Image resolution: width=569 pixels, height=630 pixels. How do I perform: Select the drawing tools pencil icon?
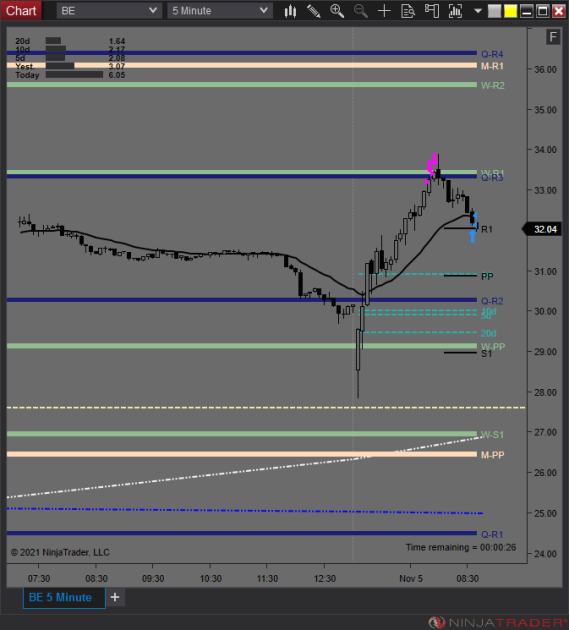pyautogui.click(x=313, y=11)
